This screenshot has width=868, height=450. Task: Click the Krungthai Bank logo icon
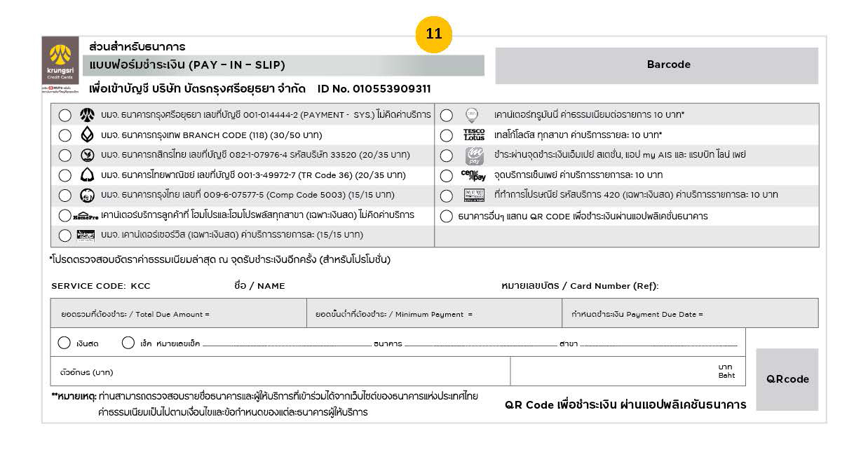[x=87, y=195]
